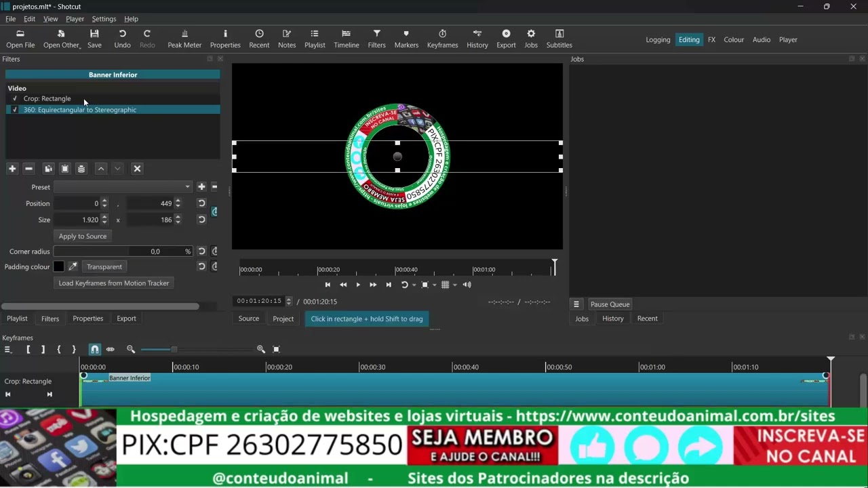
Task: Adjust the Keyframes zoom slider
Action: point(197,349)
